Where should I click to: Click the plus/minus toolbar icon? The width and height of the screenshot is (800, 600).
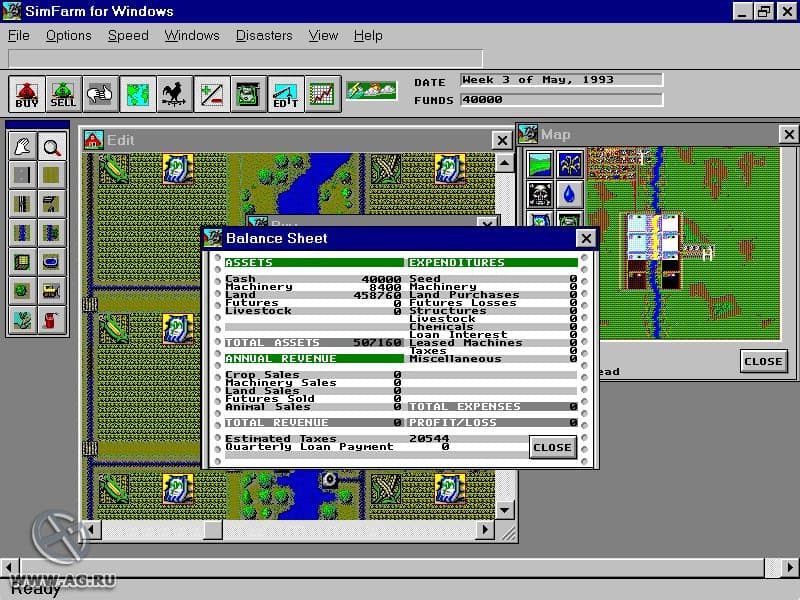[x=211, y=94]
